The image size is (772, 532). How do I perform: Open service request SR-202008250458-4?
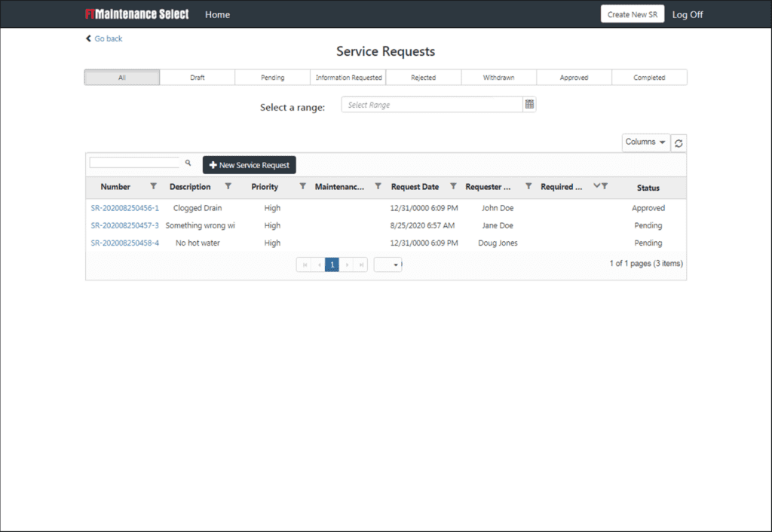125,243
